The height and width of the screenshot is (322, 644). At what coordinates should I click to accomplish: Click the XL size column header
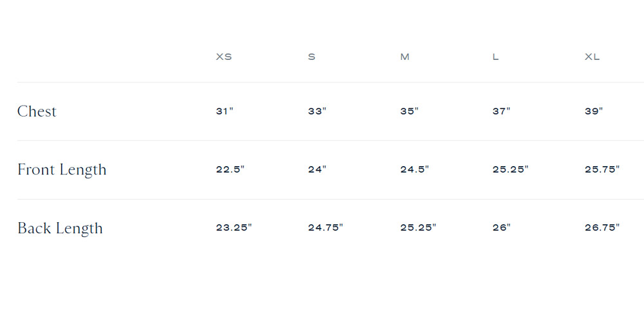(x=592, y=57)
